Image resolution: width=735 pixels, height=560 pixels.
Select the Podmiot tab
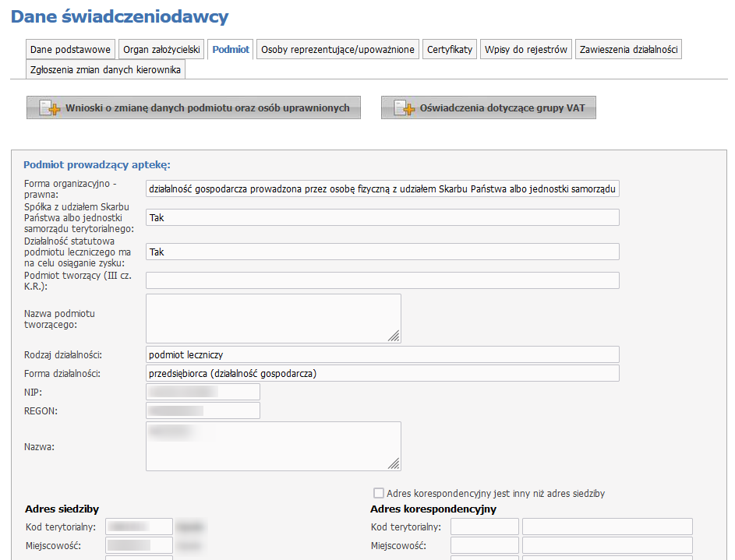point(231,49)
